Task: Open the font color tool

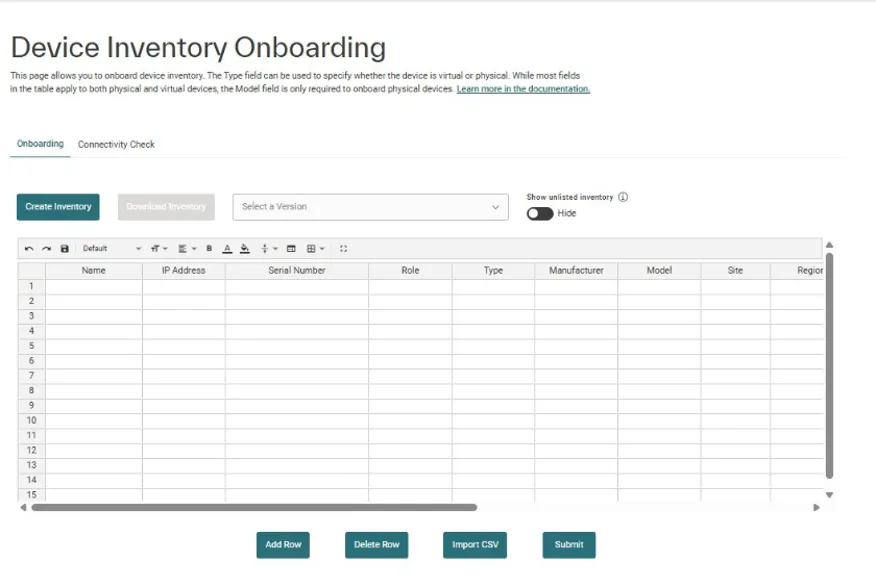Action: 227,249
